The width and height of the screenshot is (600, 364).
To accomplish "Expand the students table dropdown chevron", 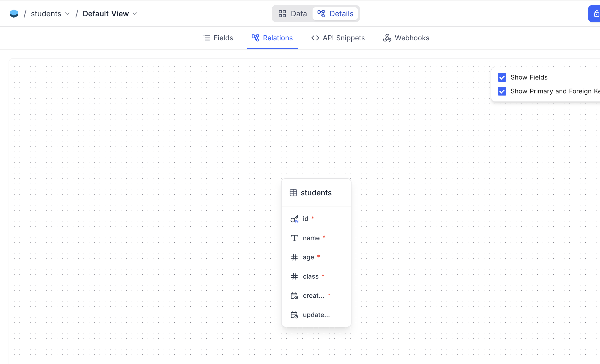I will pos(68,14).
